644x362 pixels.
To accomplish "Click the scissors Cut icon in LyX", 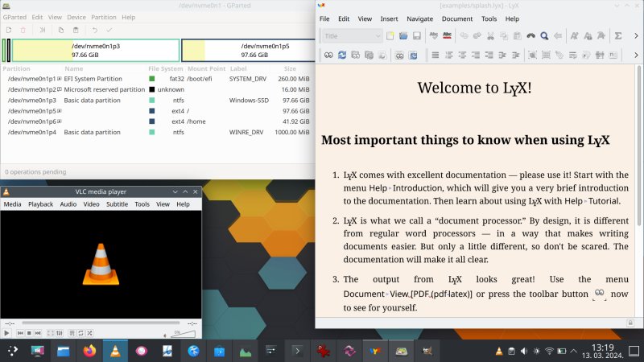I will click(490, 36).
